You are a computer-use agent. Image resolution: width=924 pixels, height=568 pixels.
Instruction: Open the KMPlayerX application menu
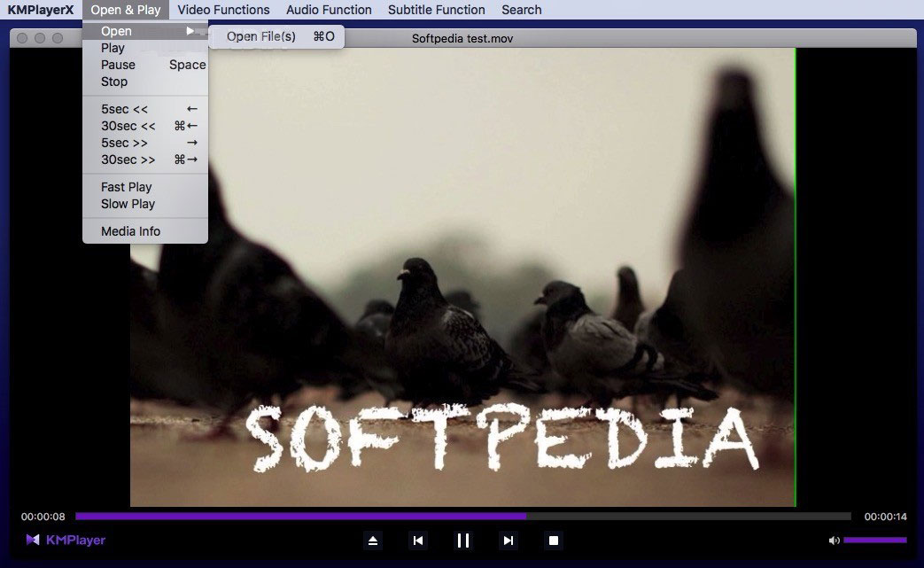[41, 10]
